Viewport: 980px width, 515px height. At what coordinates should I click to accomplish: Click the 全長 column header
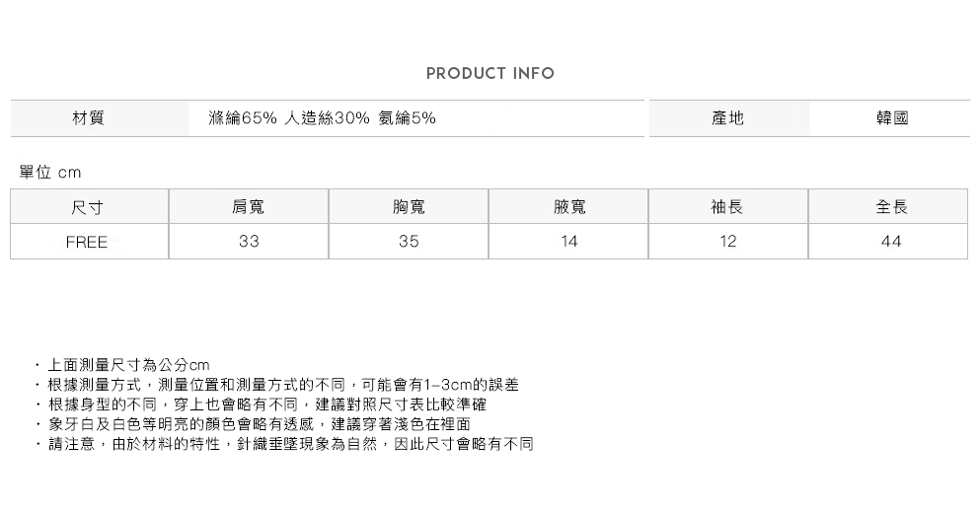[x=890, y=207]
